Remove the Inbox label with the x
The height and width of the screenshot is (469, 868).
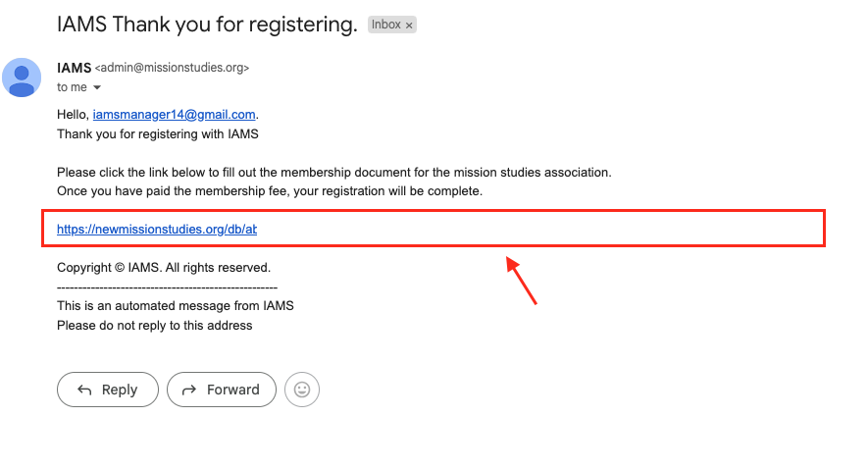(x=409, y=26)
